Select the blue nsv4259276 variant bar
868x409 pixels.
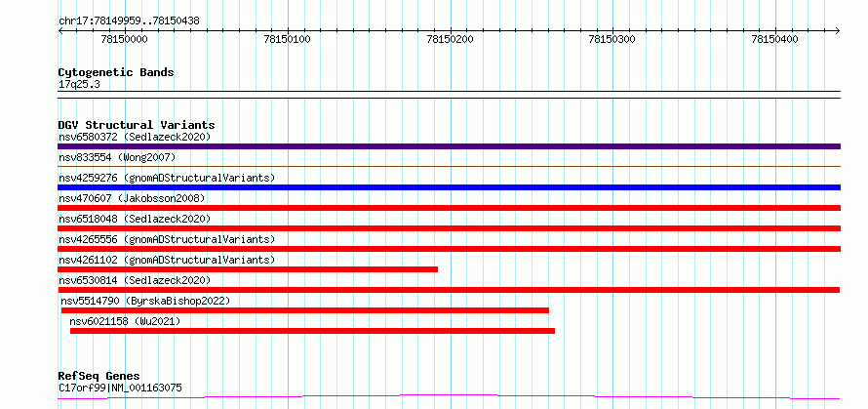pos(449,187)
